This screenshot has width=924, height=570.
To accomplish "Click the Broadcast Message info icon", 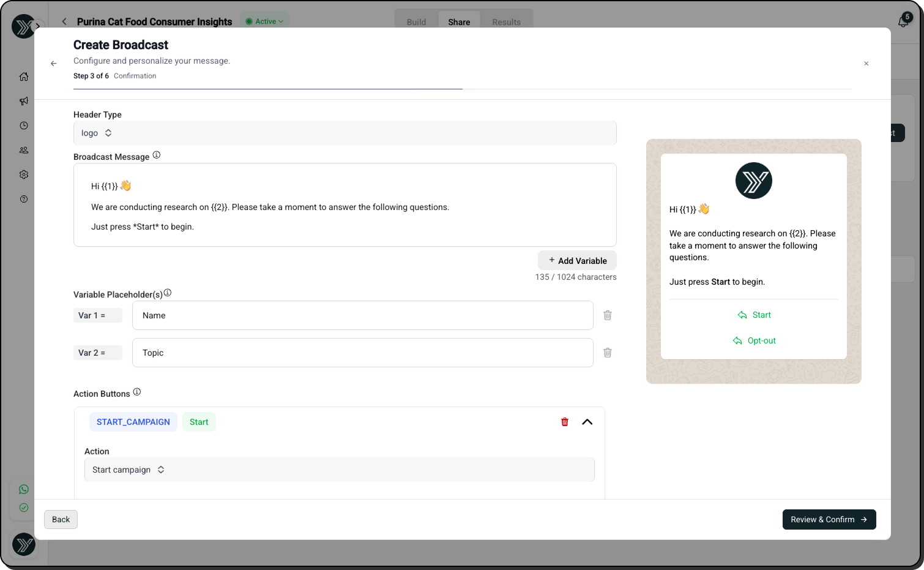I will click(x=157, y=156).
